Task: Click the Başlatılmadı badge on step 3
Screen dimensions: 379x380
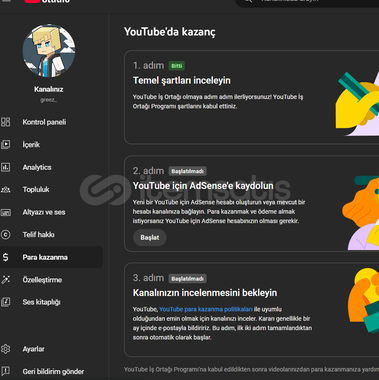Action: tap(187, 278)
